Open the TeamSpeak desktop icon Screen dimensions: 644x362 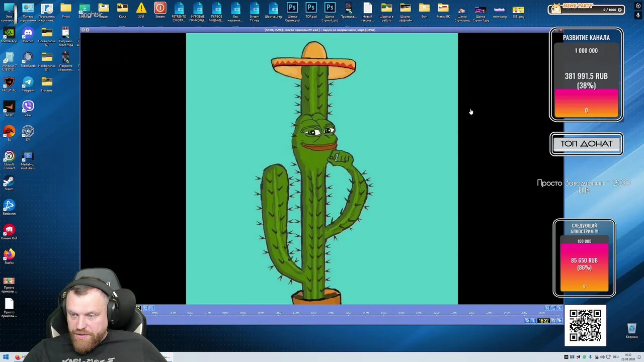pos(28,59)
